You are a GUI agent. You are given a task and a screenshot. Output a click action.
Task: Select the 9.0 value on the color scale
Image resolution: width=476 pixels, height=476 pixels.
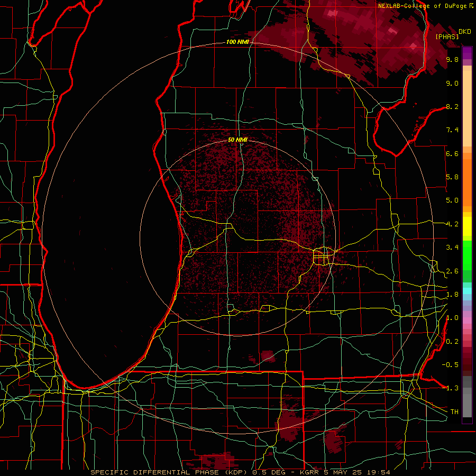pyautogui.click(x=452, y=83)
